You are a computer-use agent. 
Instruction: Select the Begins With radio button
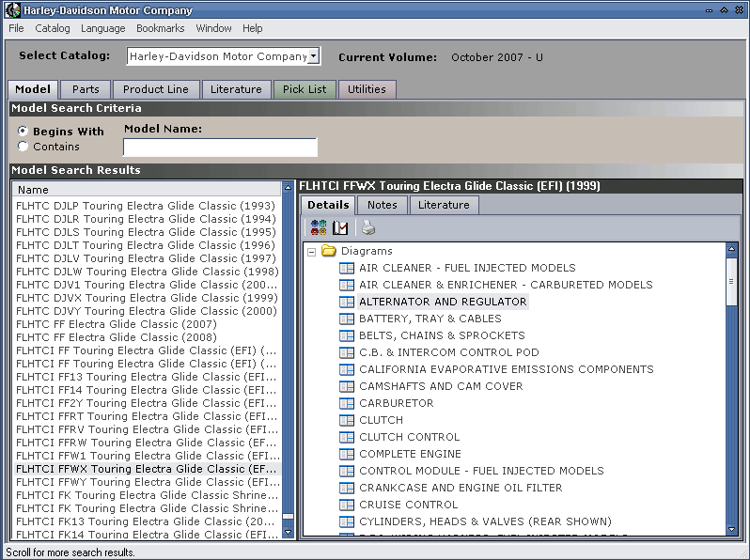23,132
